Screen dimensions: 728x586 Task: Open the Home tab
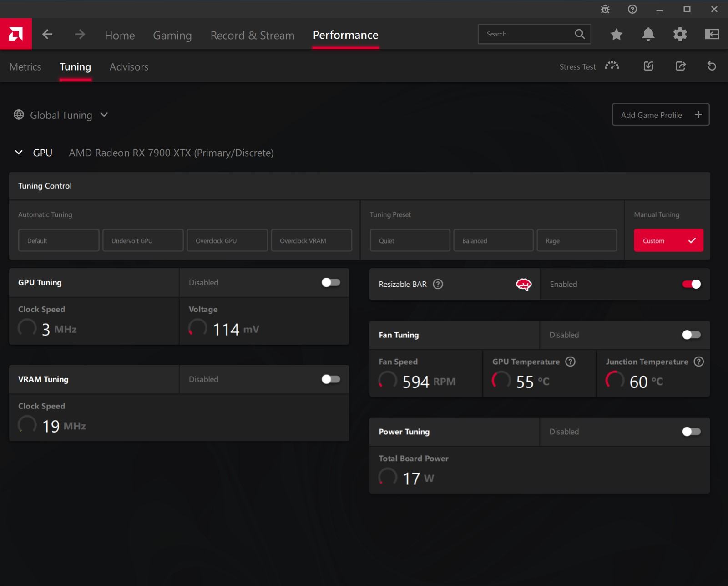tap(120, 35)
